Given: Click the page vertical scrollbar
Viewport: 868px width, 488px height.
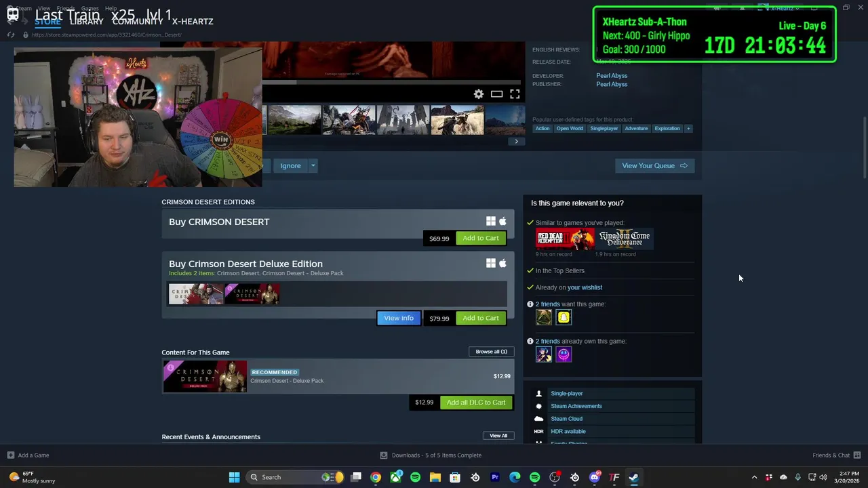Looking at the screenshot, I should (863, 149).
